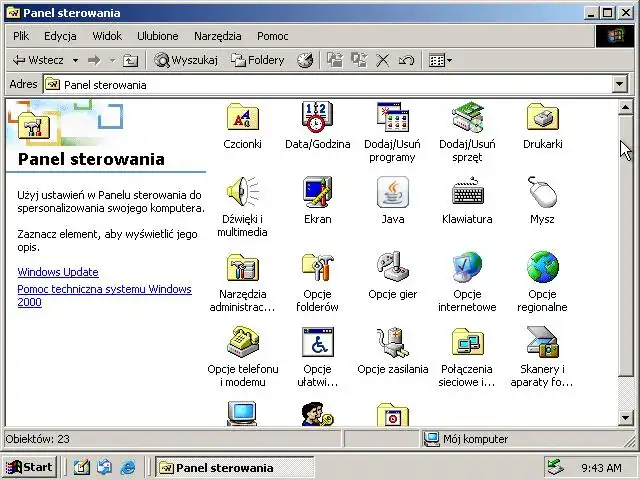Follow Pomoc techniczna systemu Windows 2000 link
This screenshot has height=480, width=640.
coord(104,296)
